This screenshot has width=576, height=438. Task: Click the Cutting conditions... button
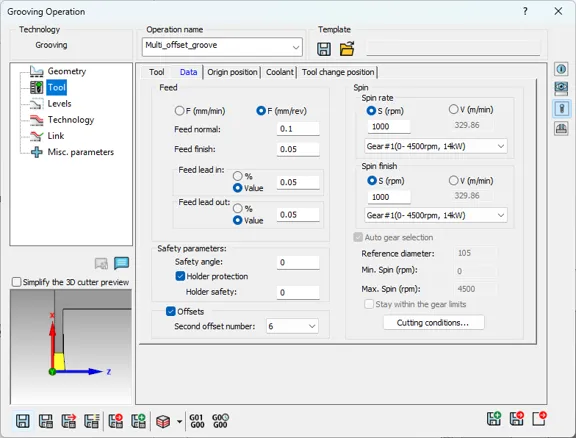[433, 323]
